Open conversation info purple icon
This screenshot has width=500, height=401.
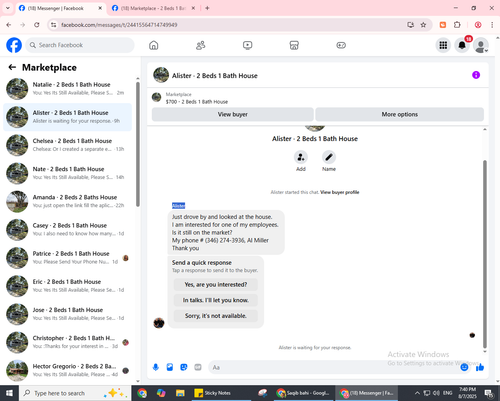[x=476, y=75]
